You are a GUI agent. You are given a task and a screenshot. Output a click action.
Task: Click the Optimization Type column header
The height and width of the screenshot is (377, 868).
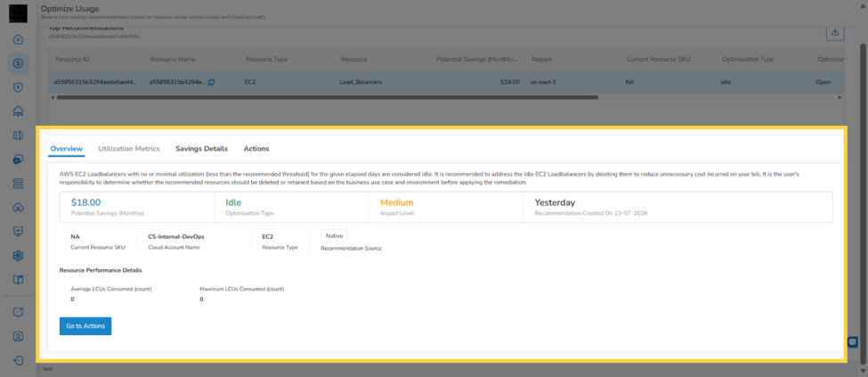point(748,59)
